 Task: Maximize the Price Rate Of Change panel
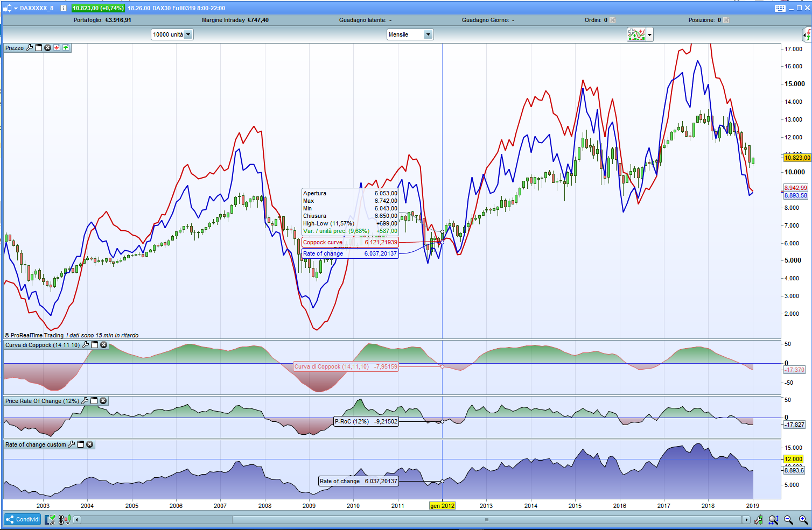94,401
